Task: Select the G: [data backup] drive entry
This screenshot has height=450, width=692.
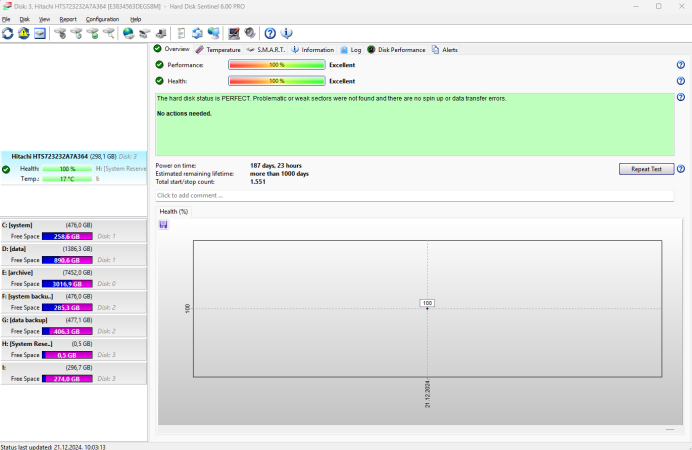Action: coord(74,326)
